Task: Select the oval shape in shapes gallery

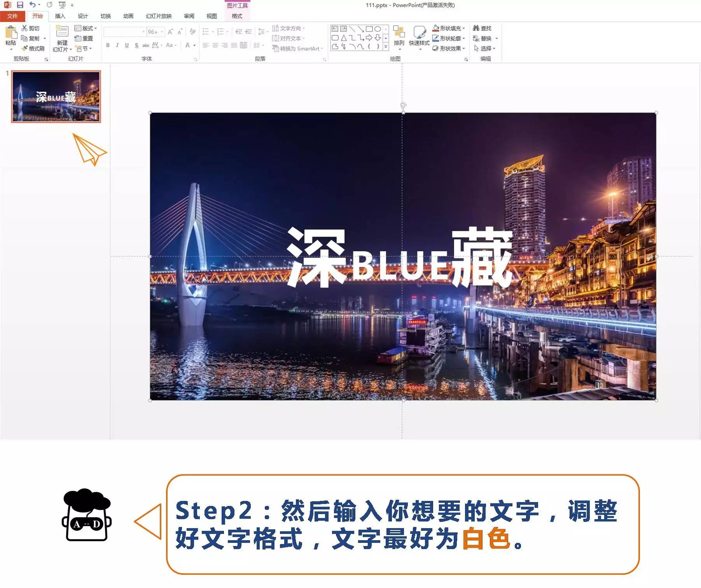Action: click(x=378, y=29)
